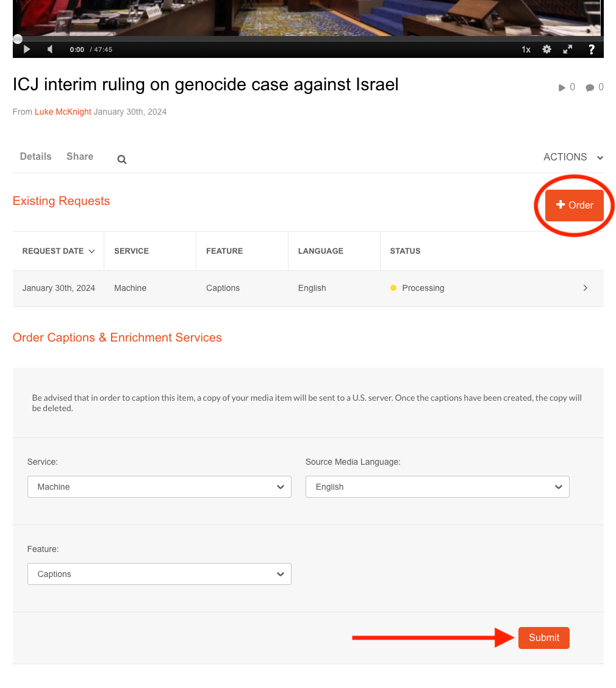The height and width of the screenshot is (688, 616).
Task: Click the search magnifier icon
Action: [x=122, y=159]
